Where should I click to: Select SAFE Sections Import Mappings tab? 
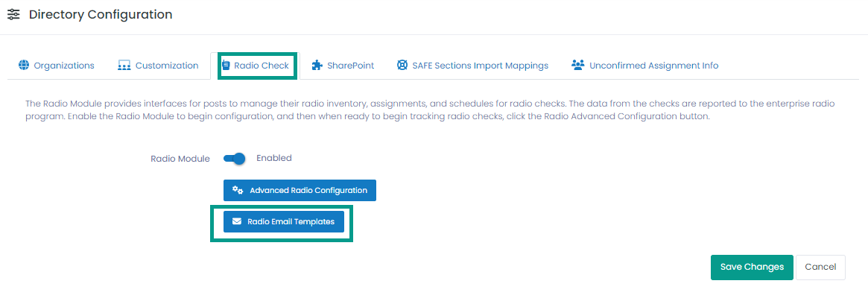click(473, 66)
